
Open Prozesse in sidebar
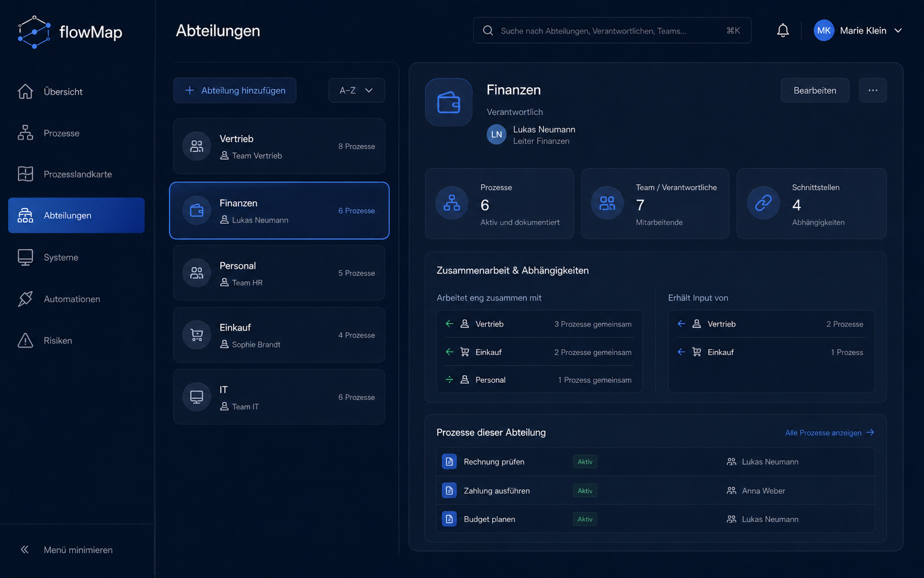(76, 133)
